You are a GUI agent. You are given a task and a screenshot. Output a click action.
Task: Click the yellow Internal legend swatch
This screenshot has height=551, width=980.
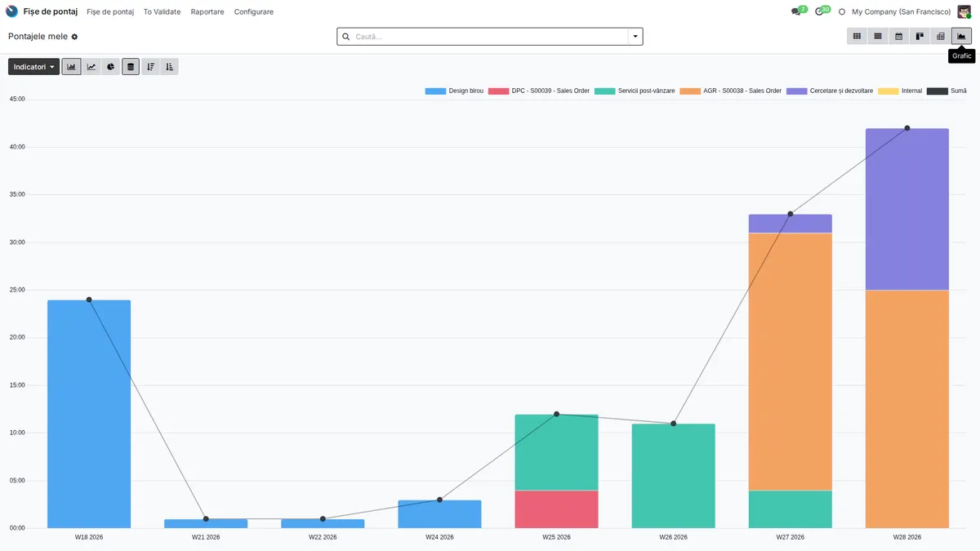[889, 91]
